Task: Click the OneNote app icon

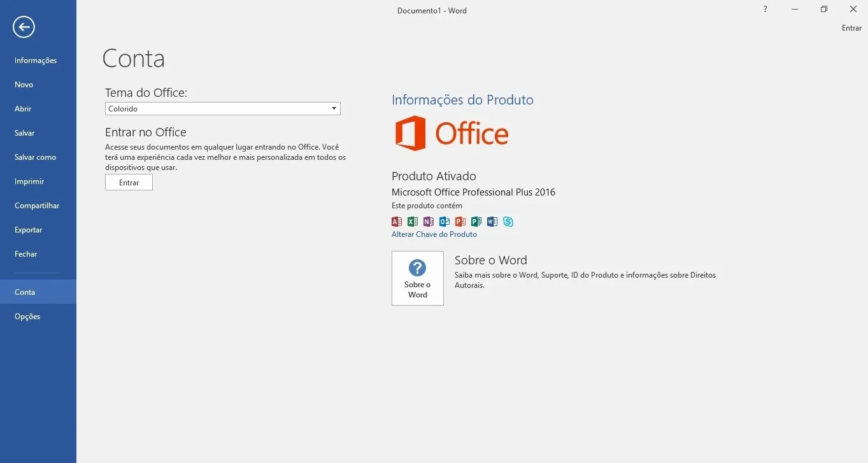Action: pyautogui.click(x=429, y=222)
